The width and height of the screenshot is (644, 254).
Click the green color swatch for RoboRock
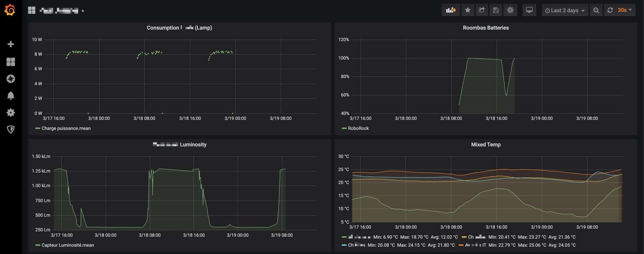[x=344, y=128]
